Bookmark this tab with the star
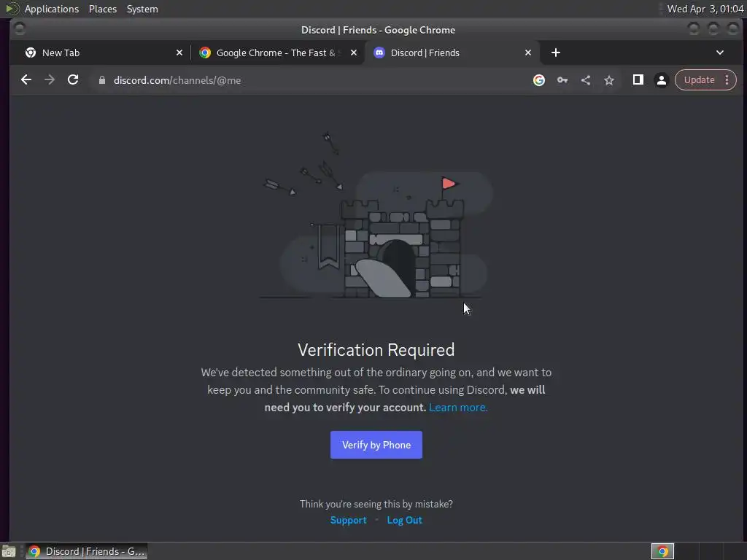 pos(609,80)
